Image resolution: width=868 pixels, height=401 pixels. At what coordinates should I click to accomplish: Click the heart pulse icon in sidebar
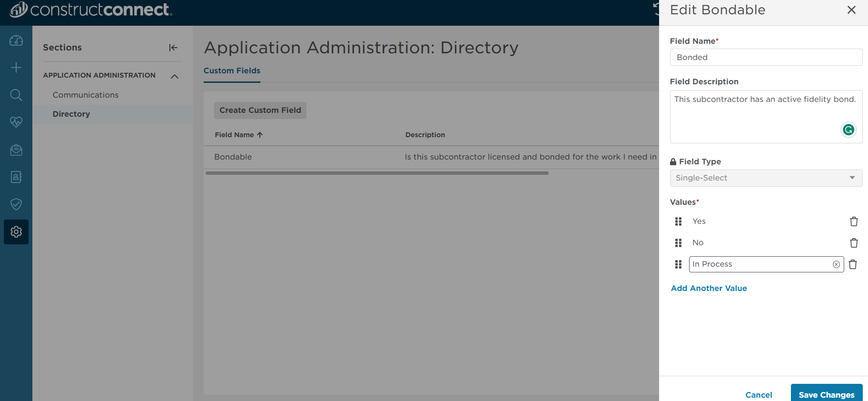tap(16, 122)
